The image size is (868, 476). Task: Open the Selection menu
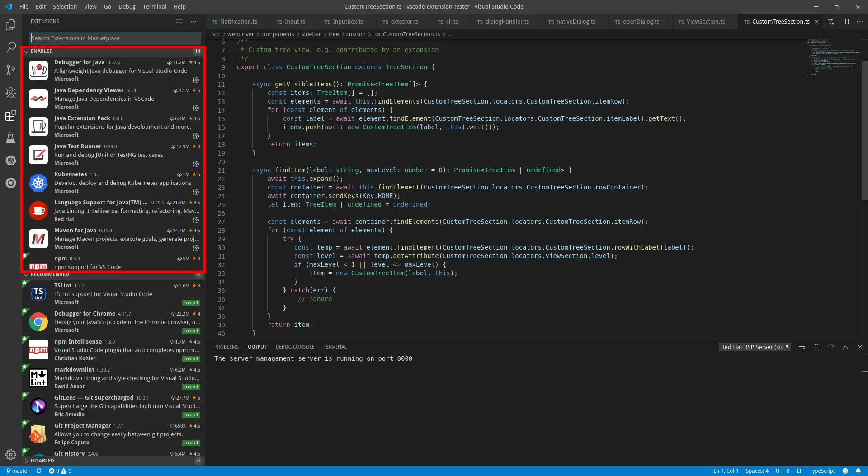pos(65,7)
